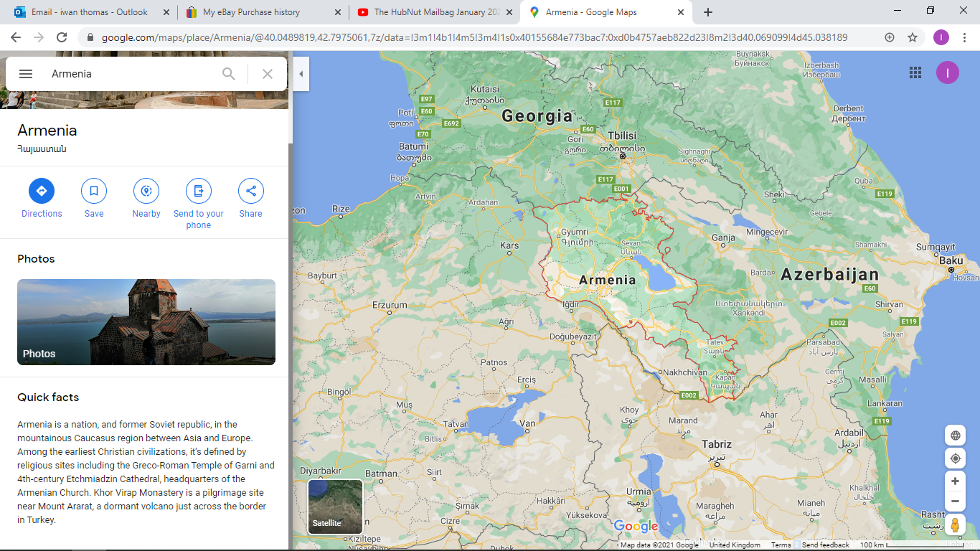Open the Google Maps hamburger menu
This screenshot has height=551, width=980.
pyautogui.click(x=26, y=74)
